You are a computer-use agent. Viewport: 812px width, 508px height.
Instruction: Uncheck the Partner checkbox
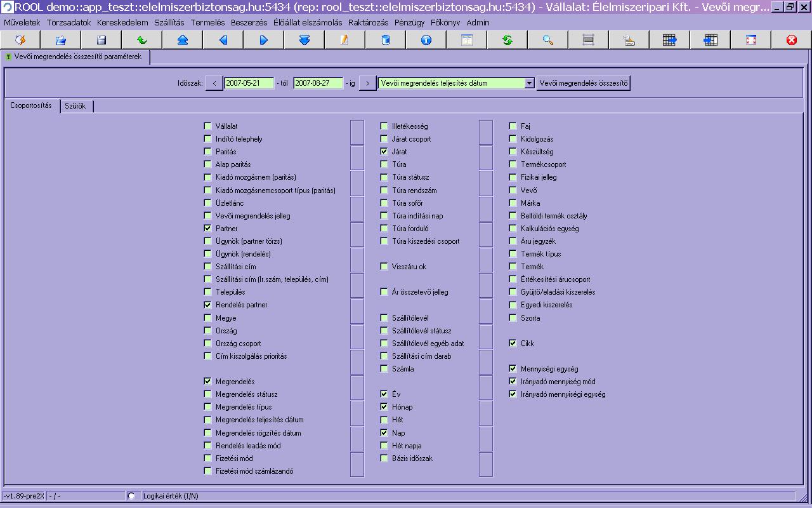(207, 228)
